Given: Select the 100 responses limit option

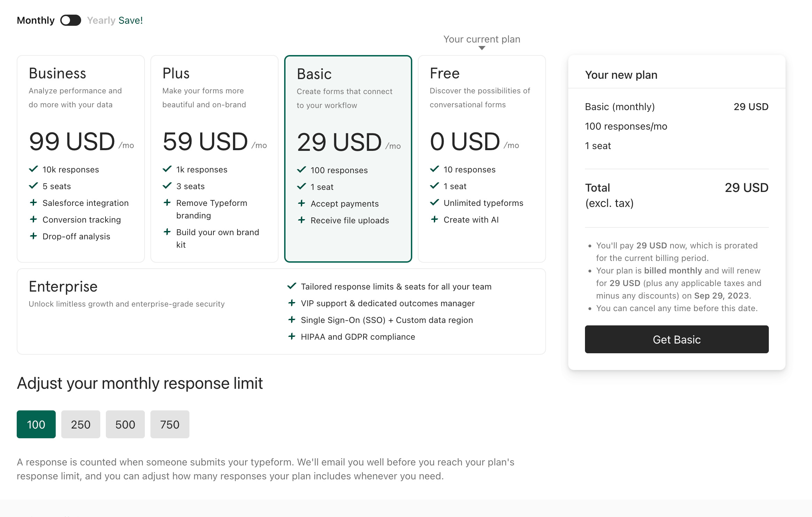Looking at the screenshot, I should click(36, 424).
